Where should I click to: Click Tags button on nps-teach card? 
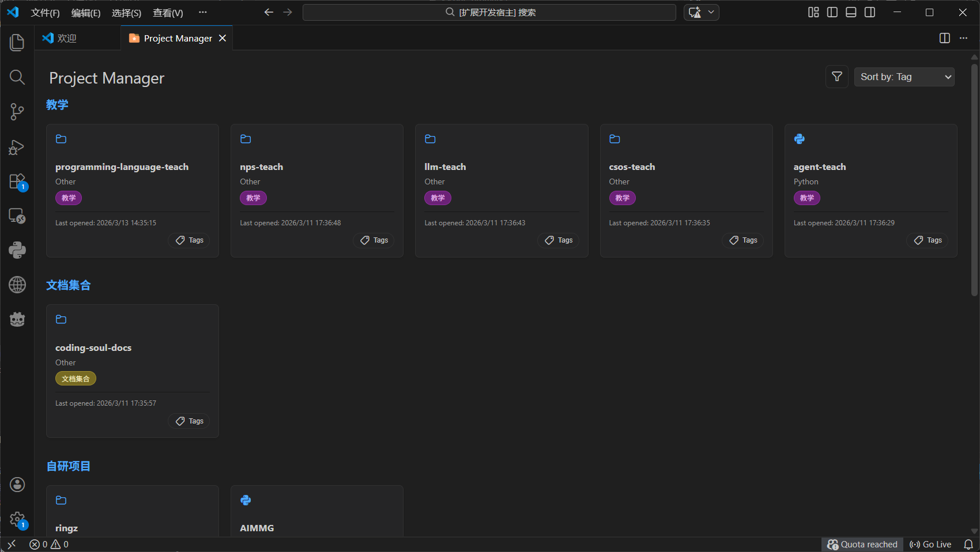(374, 240)
